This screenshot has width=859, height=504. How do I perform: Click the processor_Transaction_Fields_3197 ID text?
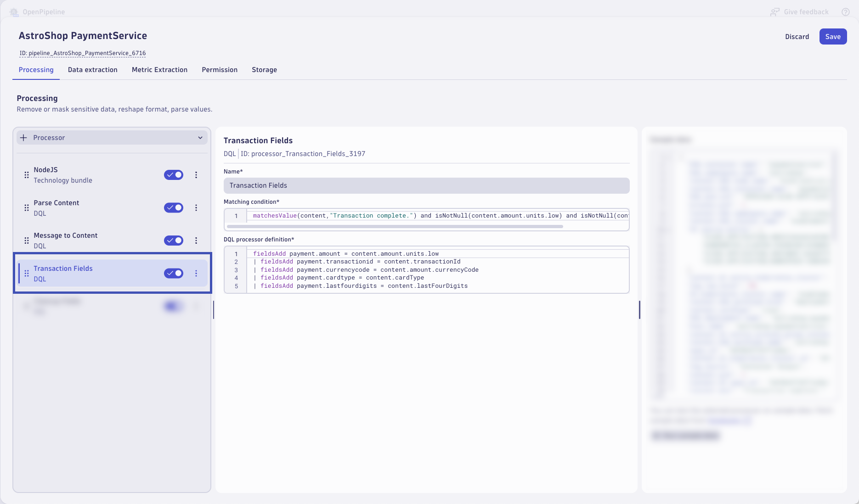tap(303, 154)
